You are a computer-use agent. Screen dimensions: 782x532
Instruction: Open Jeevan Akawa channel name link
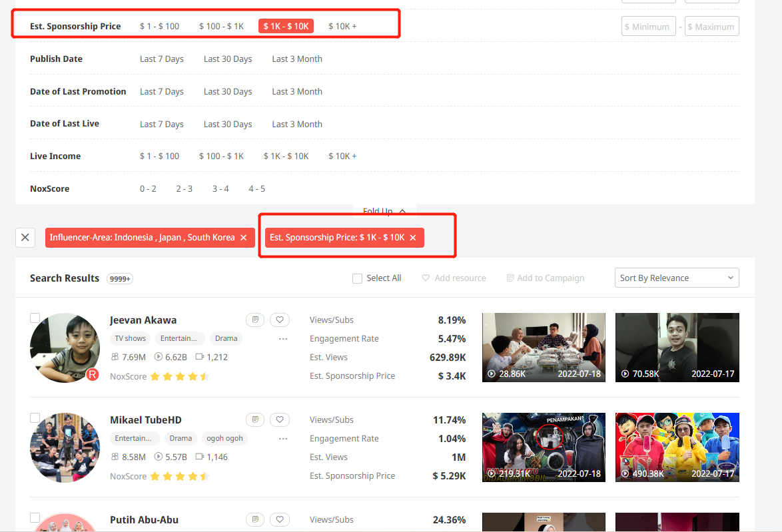coord(143,320)
